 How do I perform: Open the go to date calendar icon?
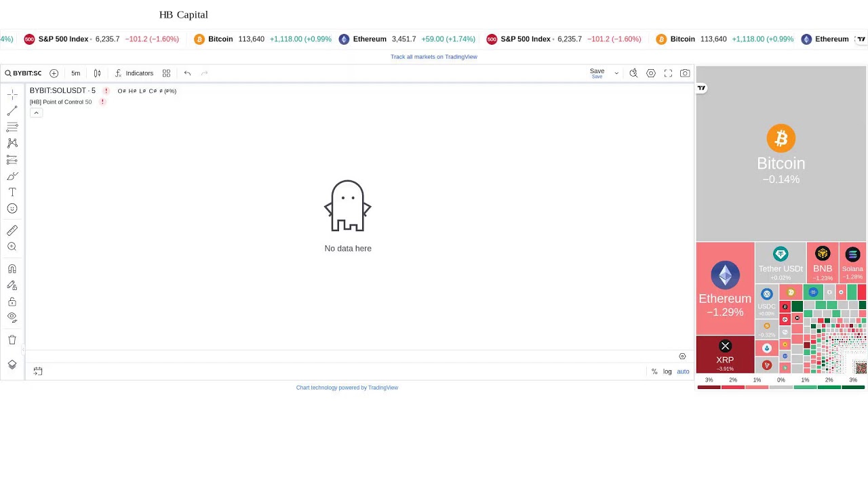(38, 371)
